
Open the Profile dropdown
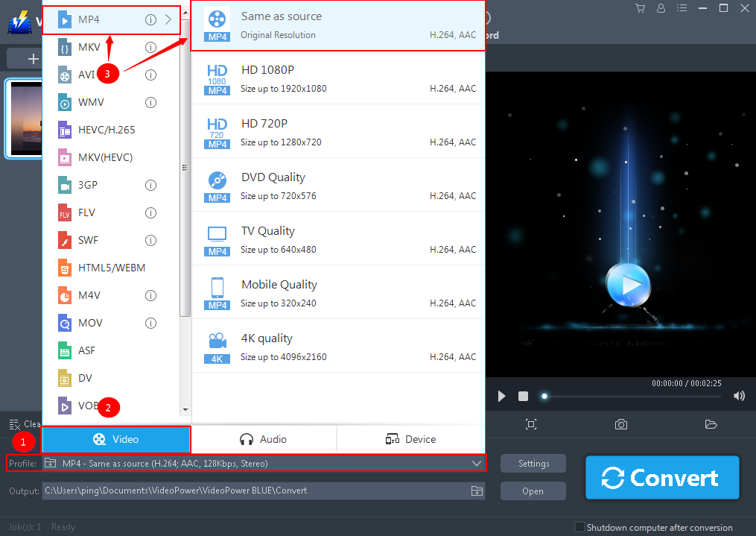point(476,463)
